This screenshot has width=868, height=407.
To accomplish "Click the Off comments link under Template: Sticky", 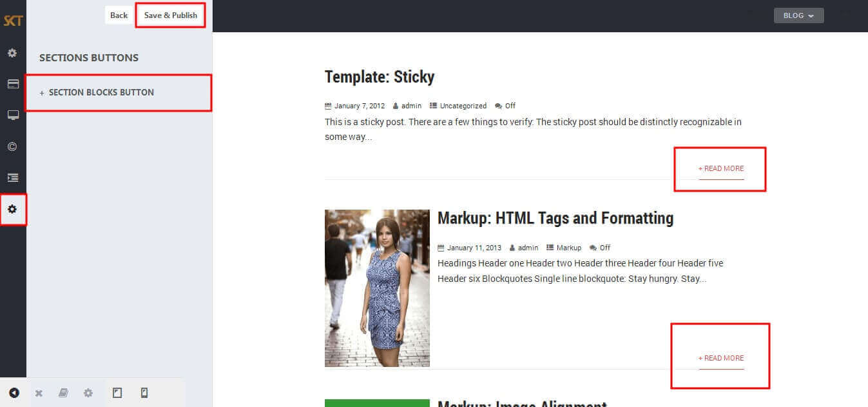I will 510,106.
